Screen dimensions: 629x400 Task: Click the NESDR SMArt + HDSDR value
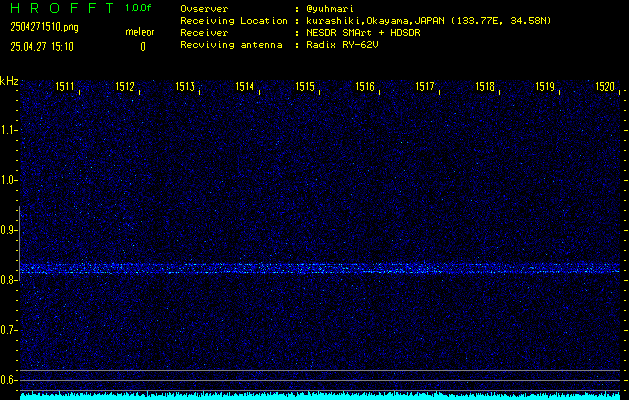[x=363, y=33]
